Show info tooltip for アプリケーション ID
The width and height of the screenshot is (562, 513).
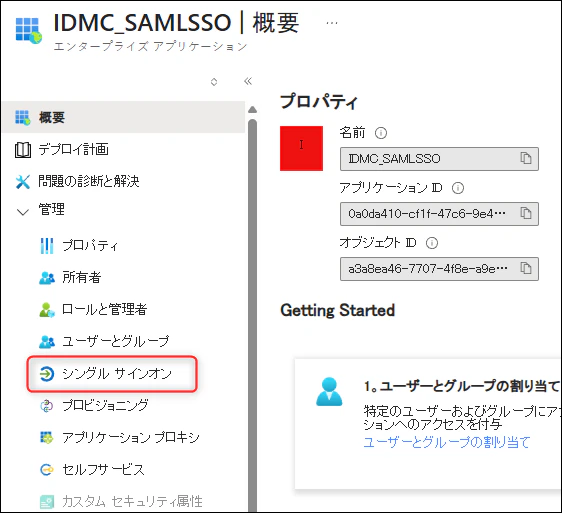(x=458, y=188)
